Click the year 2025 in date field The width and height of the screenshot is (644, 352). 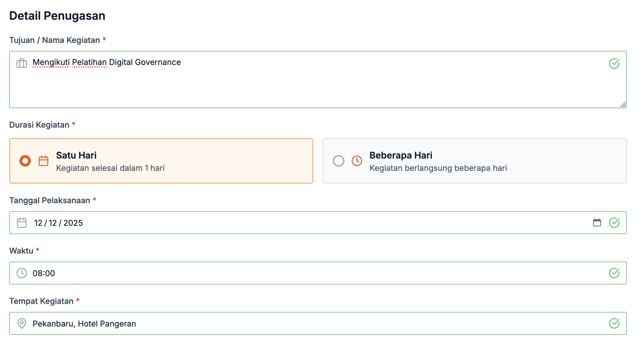pyautogui.click(x=73, y=223)
